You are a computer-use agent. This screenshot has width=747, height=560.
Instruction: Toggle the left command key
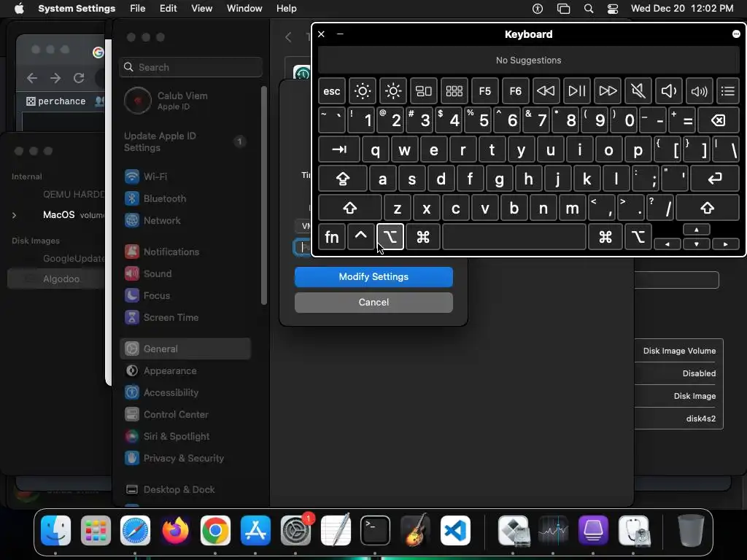pos(422,237)
